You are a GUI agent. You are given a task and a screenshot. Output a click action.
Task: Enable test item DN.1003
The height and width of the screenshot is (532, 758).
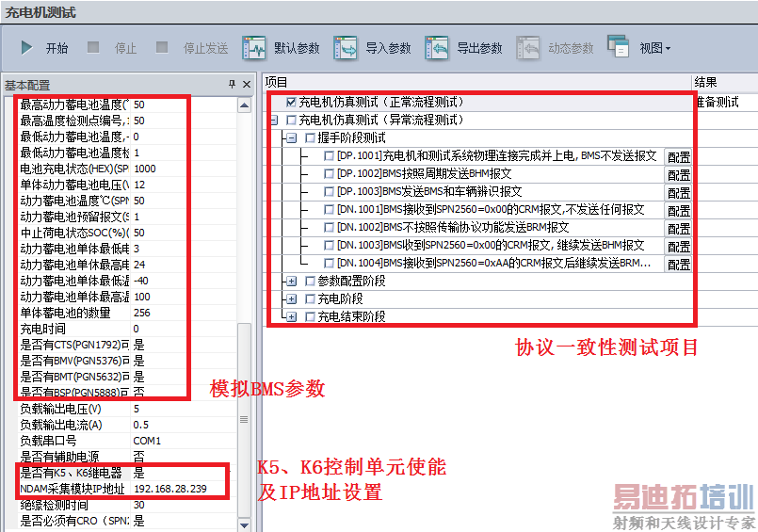[x=329, y=245]
